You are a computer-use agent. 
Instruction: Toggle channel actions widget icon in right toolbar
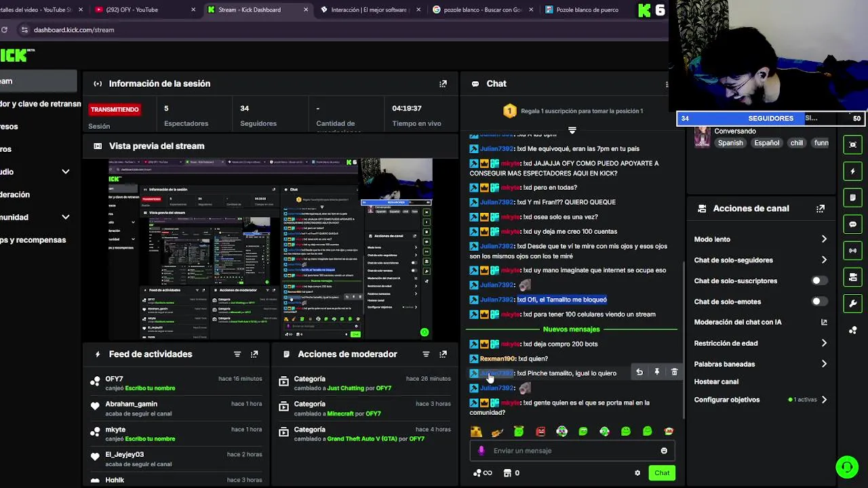pyautogui.click(x=853, y=277)
